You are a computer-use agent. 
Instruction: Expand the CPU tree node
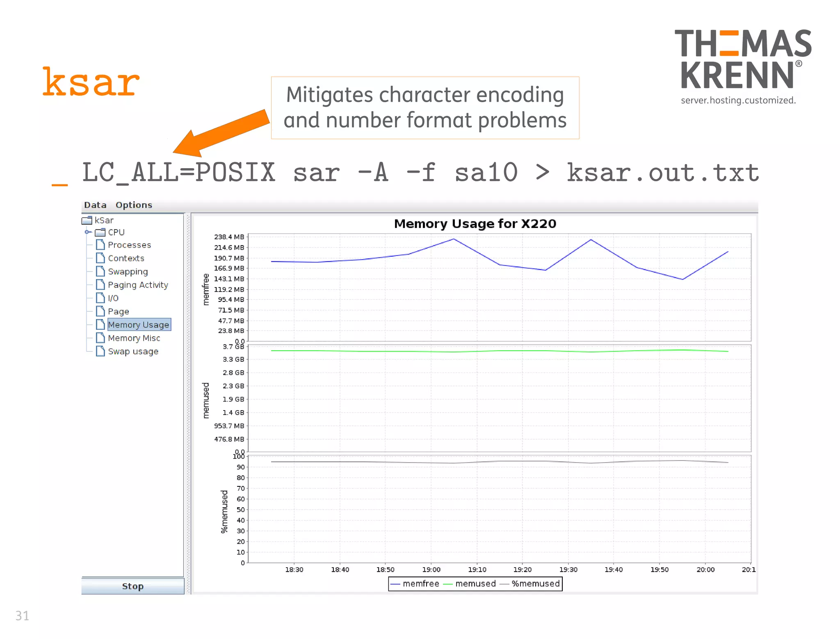pyautogui.click(x=88, y=232)
